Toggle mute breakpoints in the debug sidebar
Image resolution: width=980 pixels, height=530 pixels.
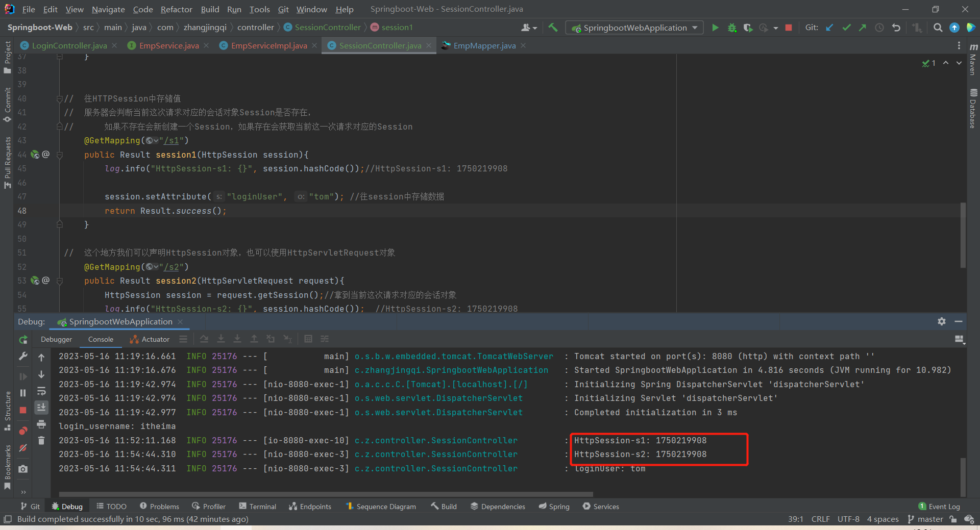(x=23, y=448)
